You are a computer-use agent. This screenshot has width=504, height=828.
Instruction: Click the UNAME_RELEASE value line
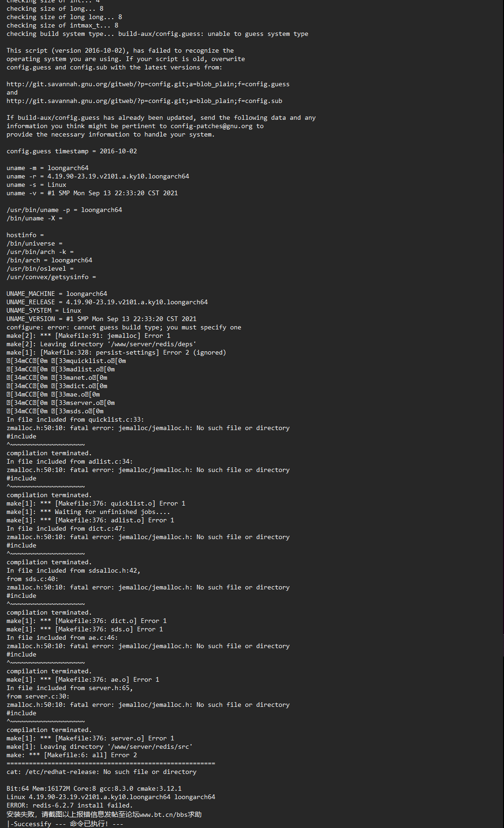tap(107, 302)
